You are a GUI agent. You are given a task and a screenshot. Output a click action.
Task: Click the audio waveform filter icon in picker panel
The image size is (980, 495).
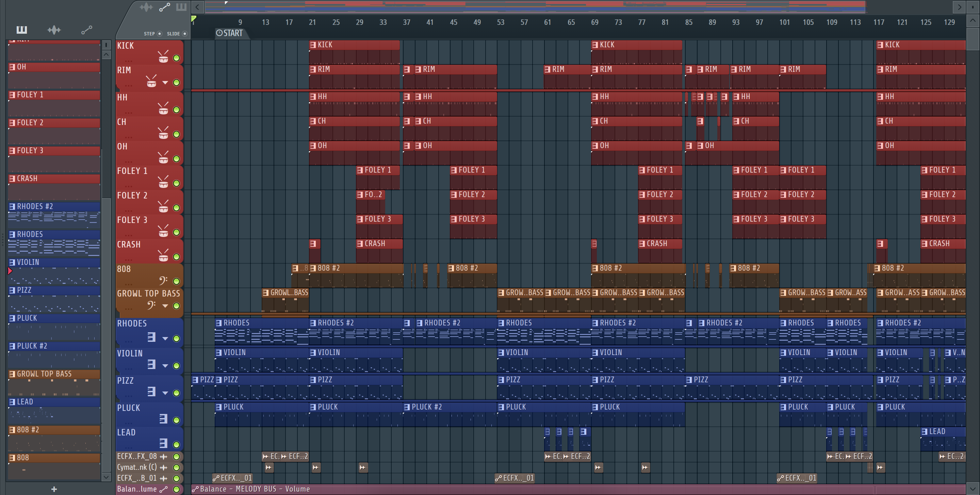coord(54,30)
